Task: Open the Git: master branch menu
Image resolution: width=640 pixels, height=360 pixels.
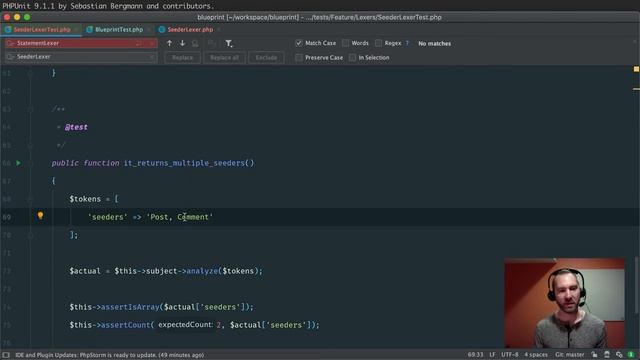Action: pyautogui.click(x=570, y=355)
